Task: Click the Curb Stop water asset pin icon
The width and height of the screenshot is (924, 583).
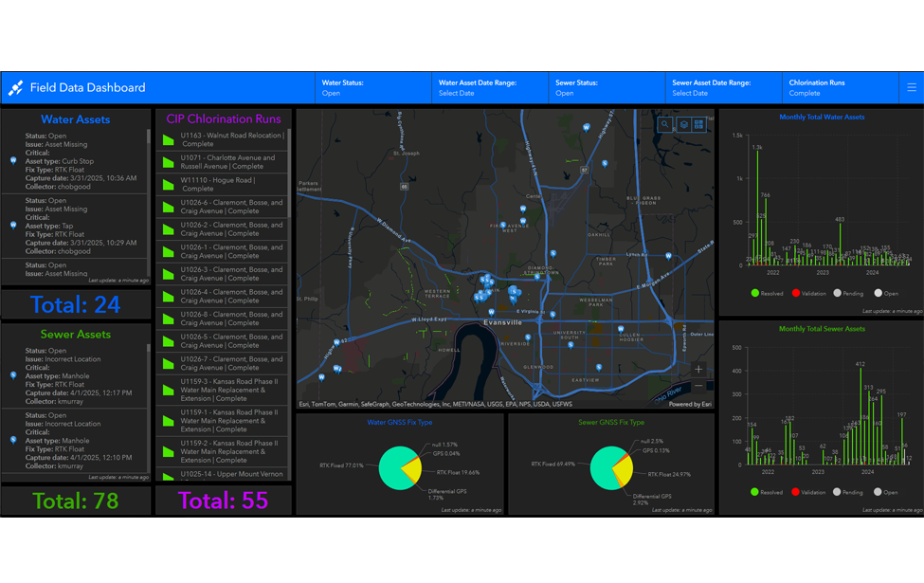Action: [13, 161]
